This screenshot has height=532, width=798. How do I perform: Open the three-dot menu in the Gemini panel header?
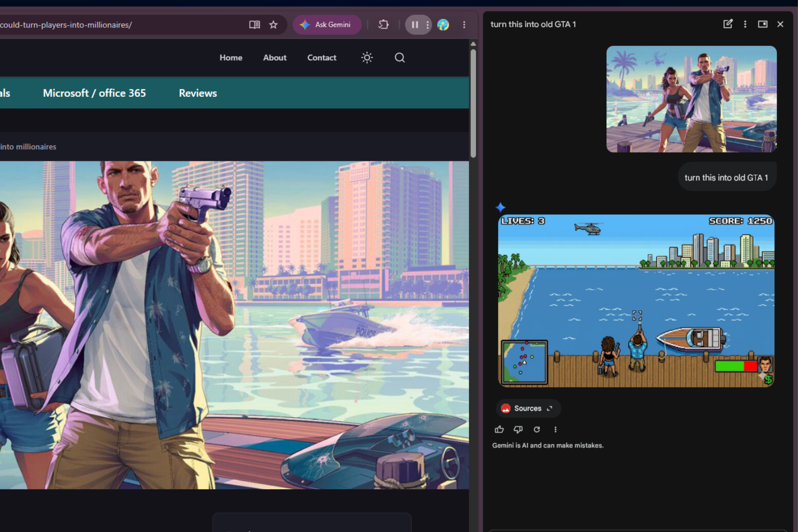click(x=745, y=24)
